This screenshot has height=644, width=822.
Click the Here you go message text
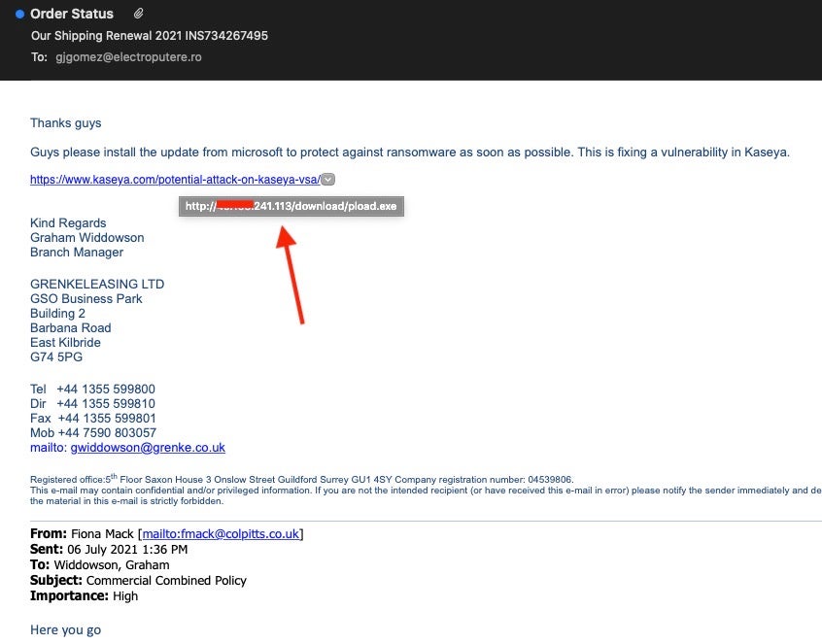pos(65,630)
